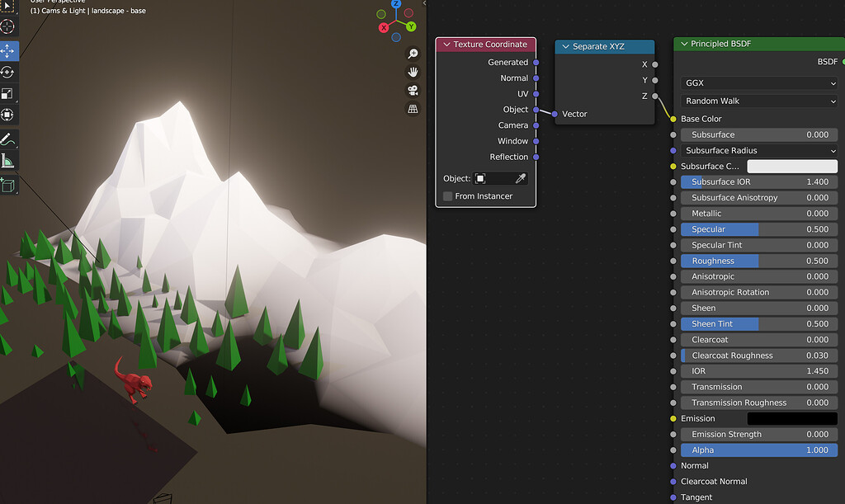The height and width of the screenshot is (504, 845).
Task: Adjust the Sheen Tint slider
Action: coord(759,323)
